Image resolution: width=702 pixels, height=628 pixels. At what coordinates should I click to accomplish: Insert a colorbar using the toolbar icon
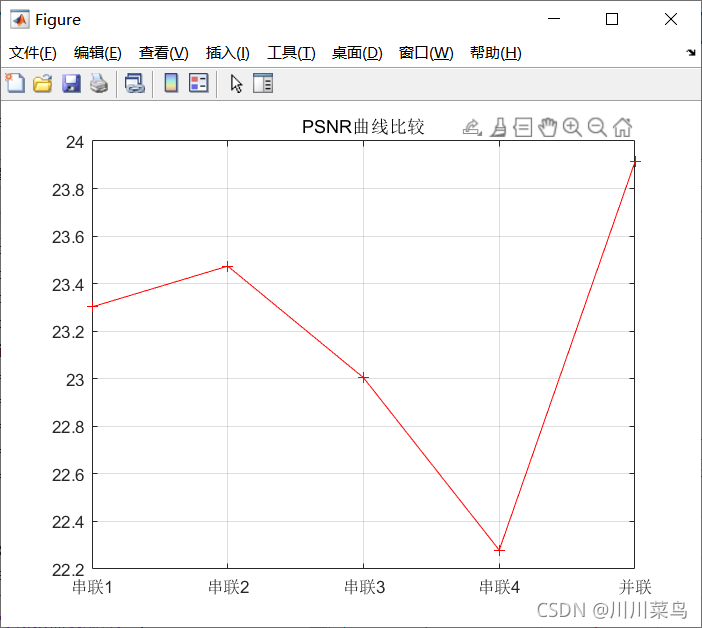coord(171,83)
